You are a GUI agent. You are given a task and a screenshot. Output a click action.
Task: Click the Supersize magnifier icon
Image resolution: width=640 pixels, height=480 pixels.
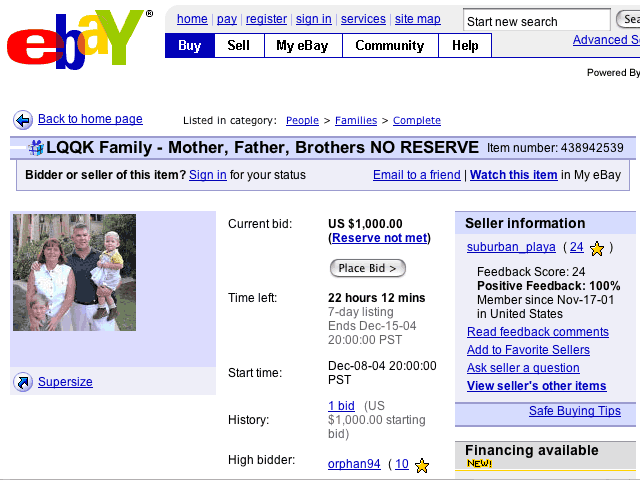(22, 382)
